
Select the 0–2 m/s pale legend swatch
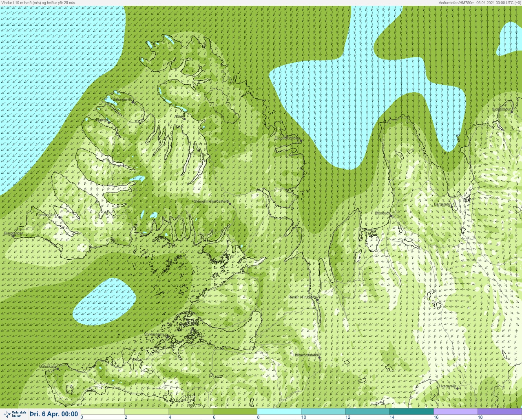(x=103, y=411)
